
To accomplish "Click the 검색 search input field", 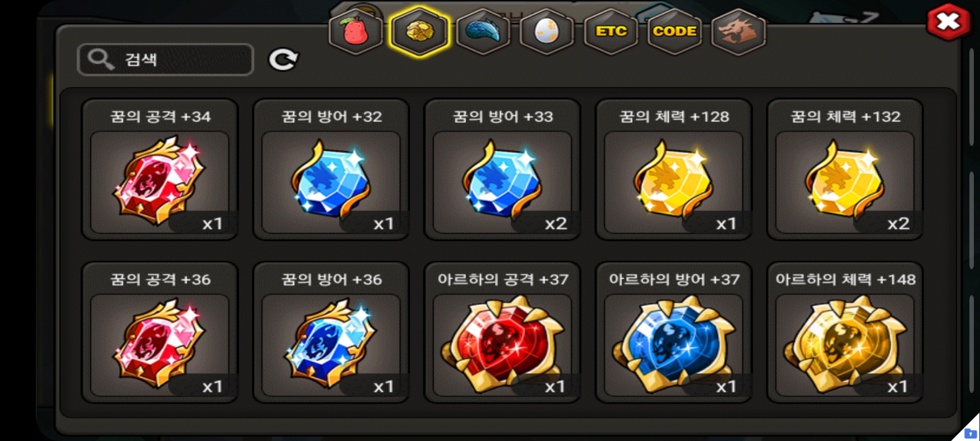I will [x=165, y=60].
